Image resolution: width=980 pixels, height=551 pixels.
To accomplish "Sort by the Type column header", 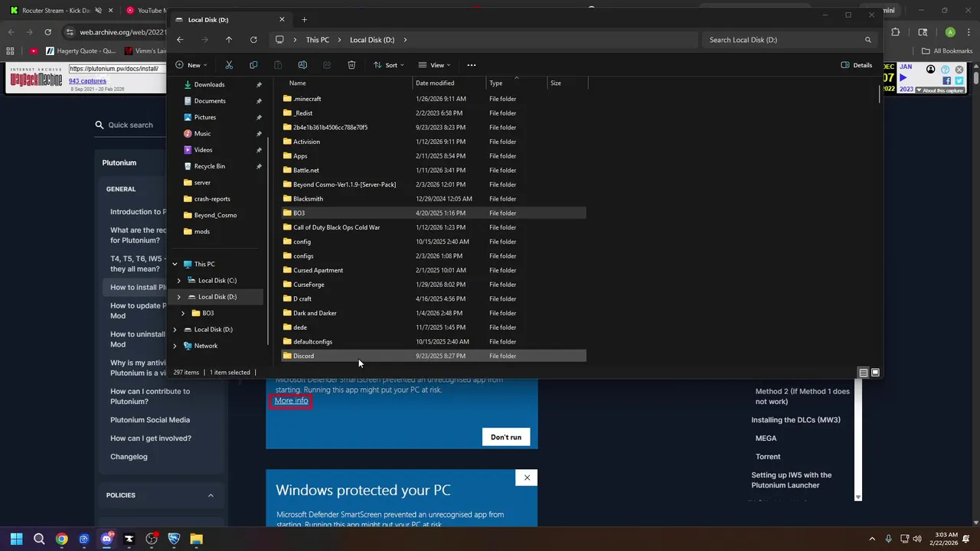I will point(496,83).
